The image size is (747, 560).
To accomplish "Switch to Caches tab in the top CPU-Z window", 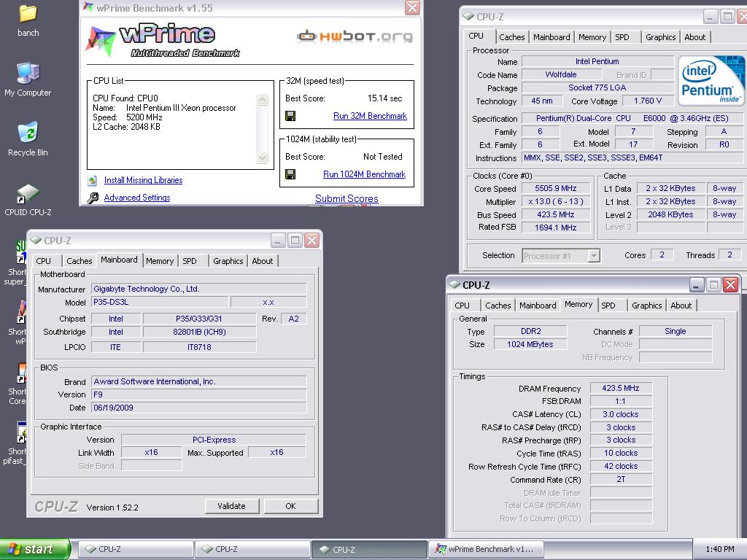I will tap(512, 37).
